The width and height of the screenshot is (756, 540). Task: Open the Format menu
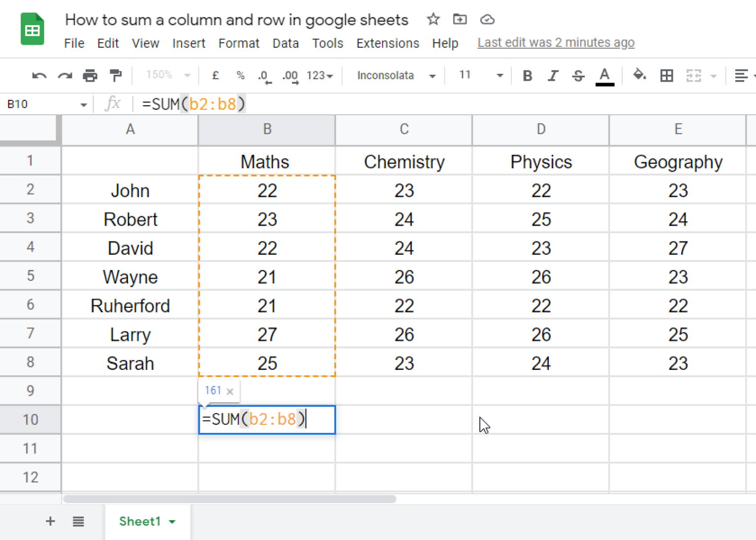(239, 43)
